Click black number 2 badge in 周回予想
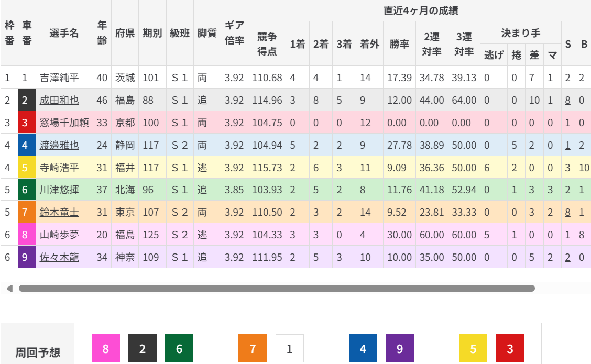 pyautogui.click(x=143, y=348)
